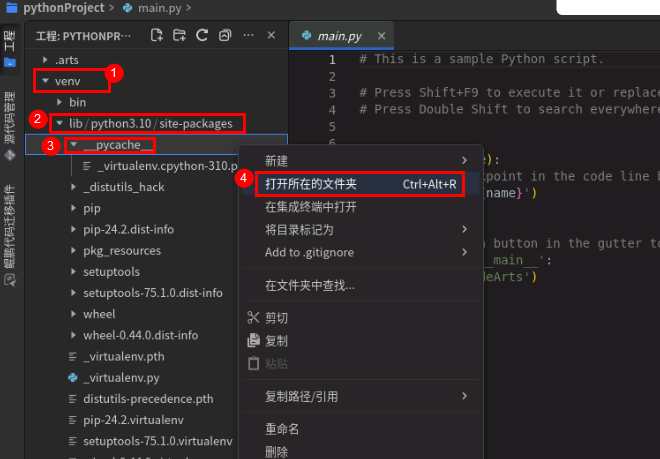Expand the pip folder
The image size is (660, 459).
coord(74,208)
